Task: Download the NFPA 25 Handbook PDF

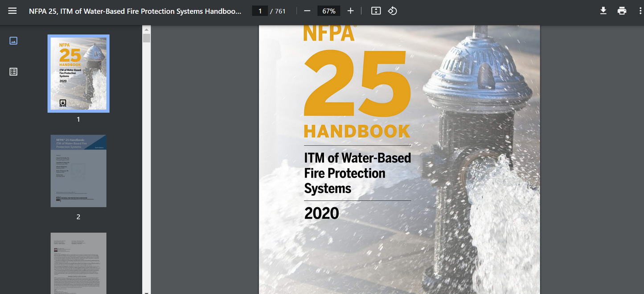Action: pyautogui.click(x=603, y=10)
